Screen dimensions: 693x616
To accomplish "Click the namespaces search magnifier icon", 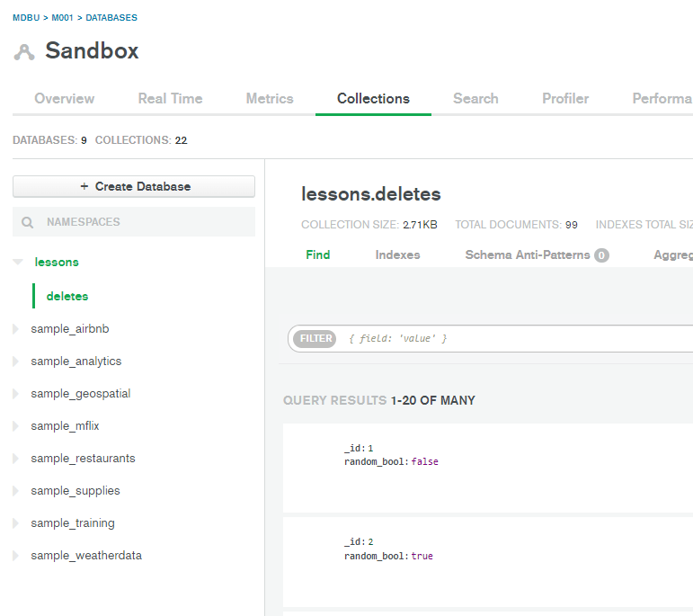I will coord(28,222).
